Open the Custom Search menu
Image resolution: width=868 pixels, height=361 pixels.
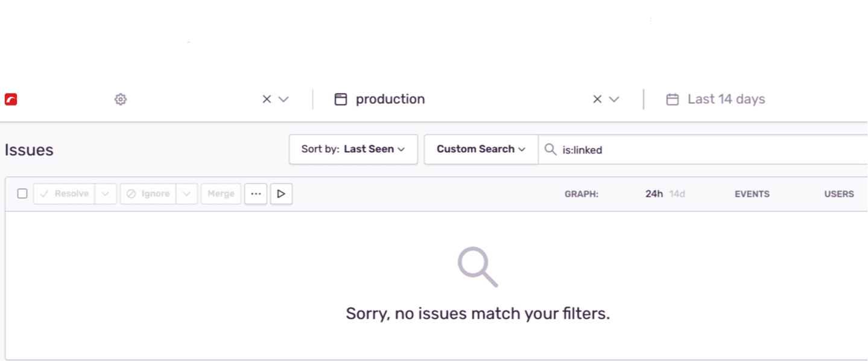pos(480,149)
